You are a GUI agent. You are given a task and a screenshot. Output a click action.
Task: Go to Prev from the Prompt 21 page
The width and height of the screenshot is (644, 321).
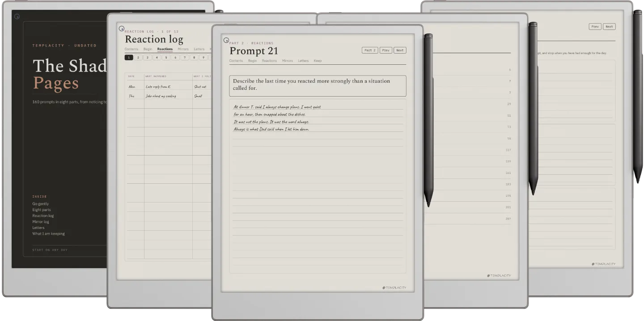click(x=386, y=51)
